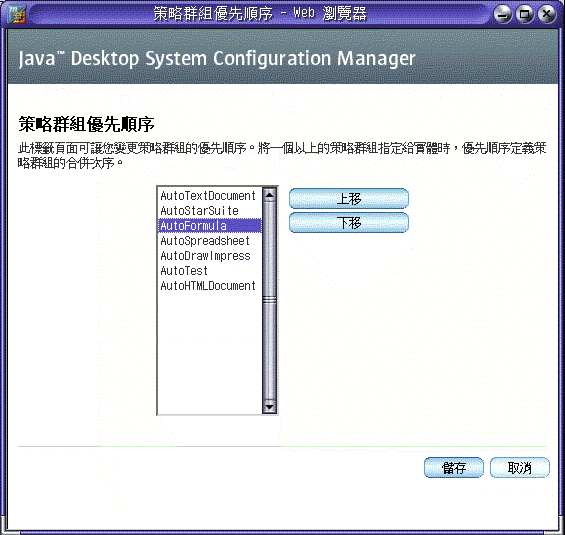Select AutoSpreadsheet in the list

210,241
